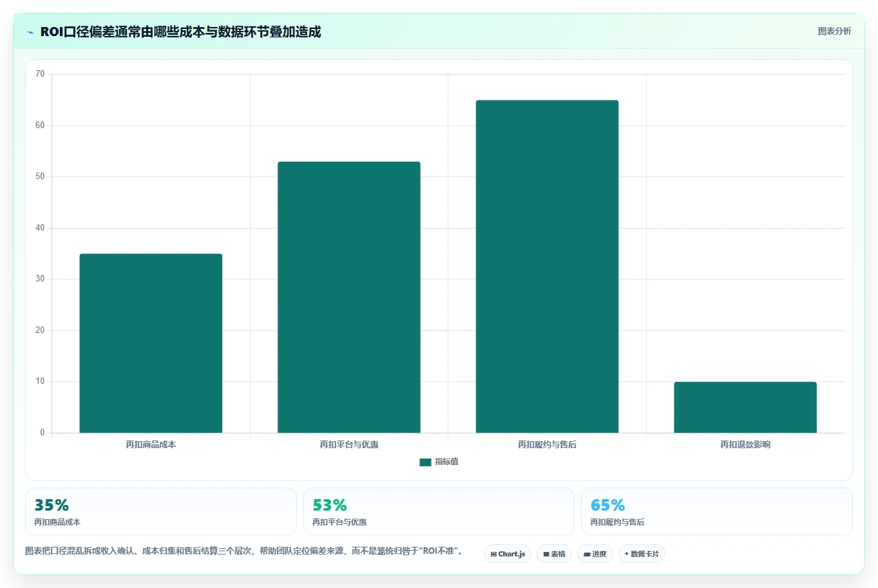Click the icon inside the 进度 chip
The width and height of the screenshot is (878, 588).
[x=587, y=554]
